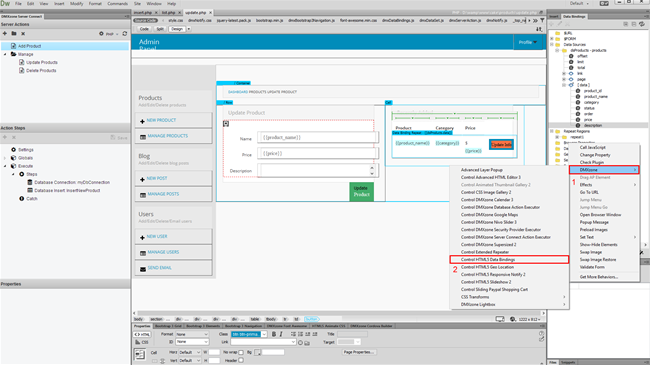Click the Bold formatting icon in Properties
Screen dimensions: 650x365
pyautogui.click(x=274, y=334)
